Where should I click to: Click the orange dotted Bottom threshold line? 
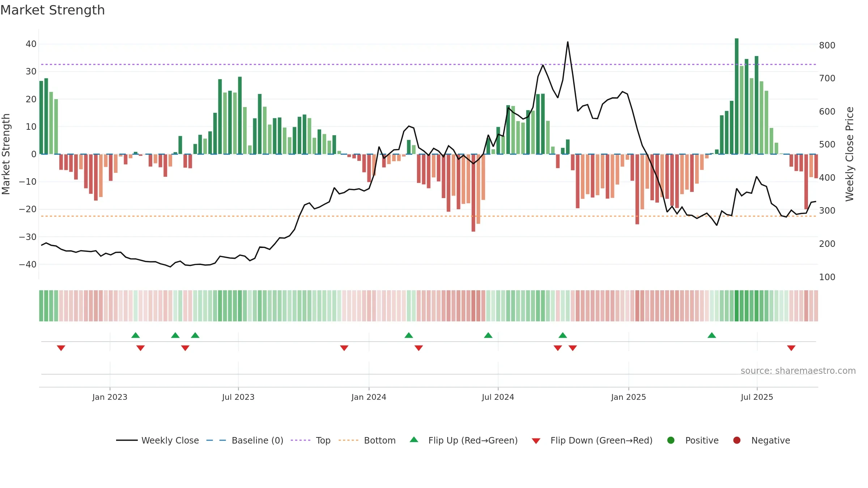pos(429,216)
